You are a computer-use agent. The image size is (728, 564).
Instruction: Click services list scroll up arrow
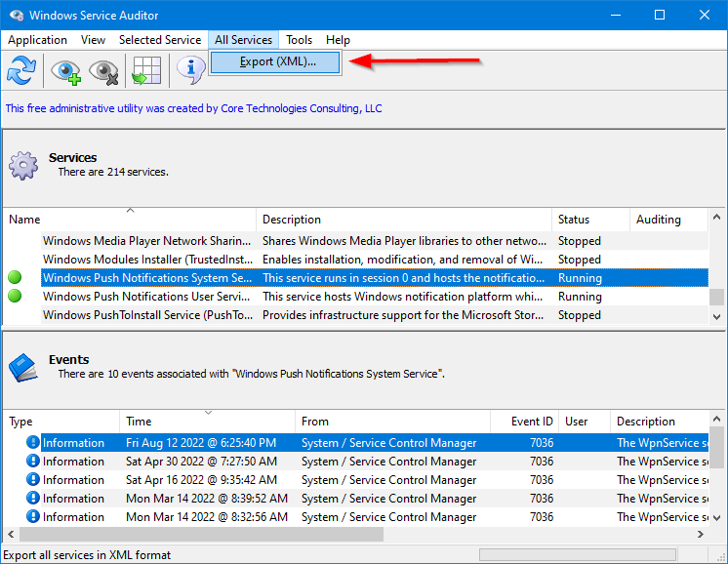pyautogui.click(x=717, y=216)
